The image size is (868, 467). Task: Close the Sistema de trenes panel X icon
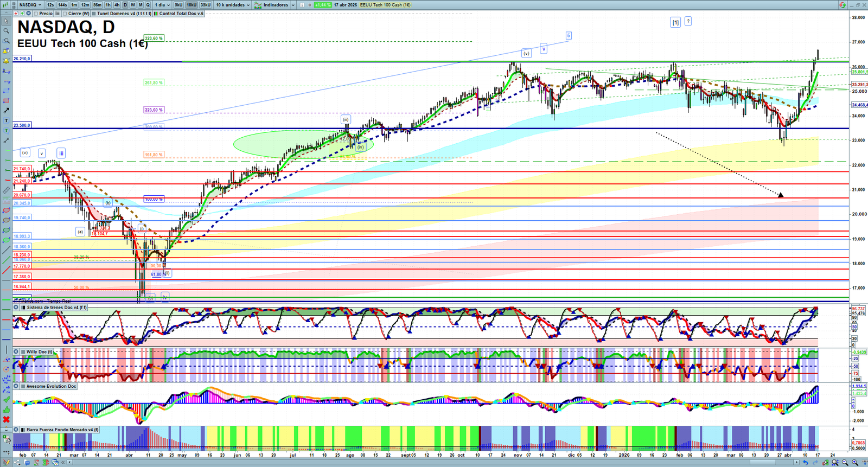[x=16, y=308]
